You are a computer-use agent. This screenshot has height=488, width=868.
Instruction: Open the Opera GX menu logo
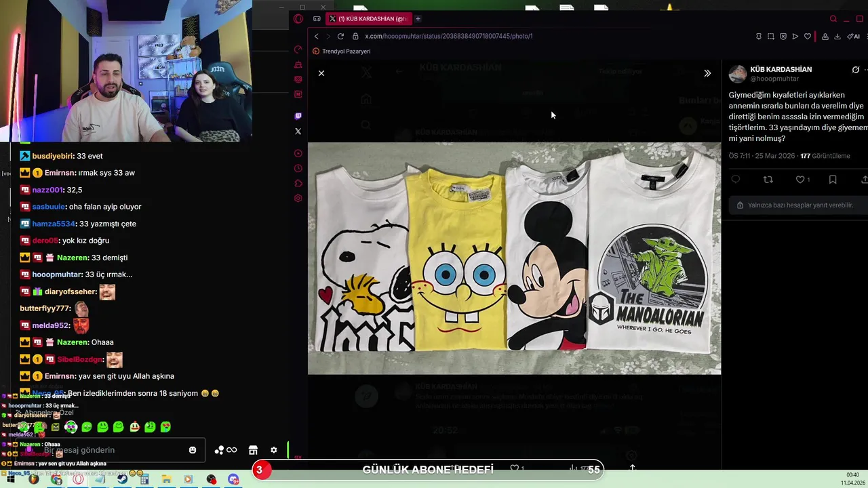[x=298, y=19]
